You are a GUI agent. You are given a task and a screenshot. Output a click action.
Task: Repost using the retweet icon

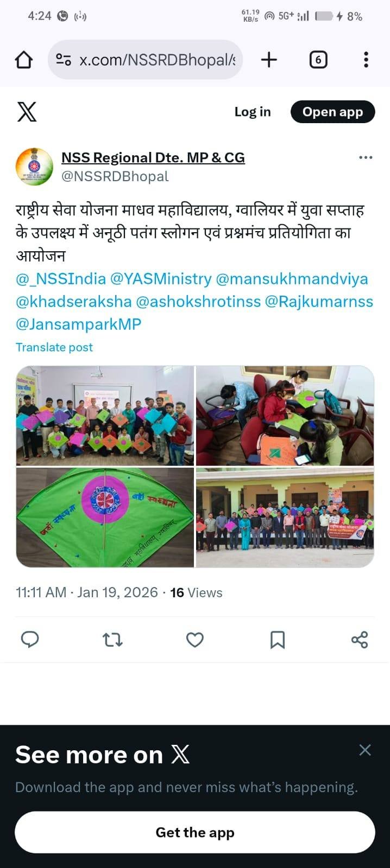point(112,640)
